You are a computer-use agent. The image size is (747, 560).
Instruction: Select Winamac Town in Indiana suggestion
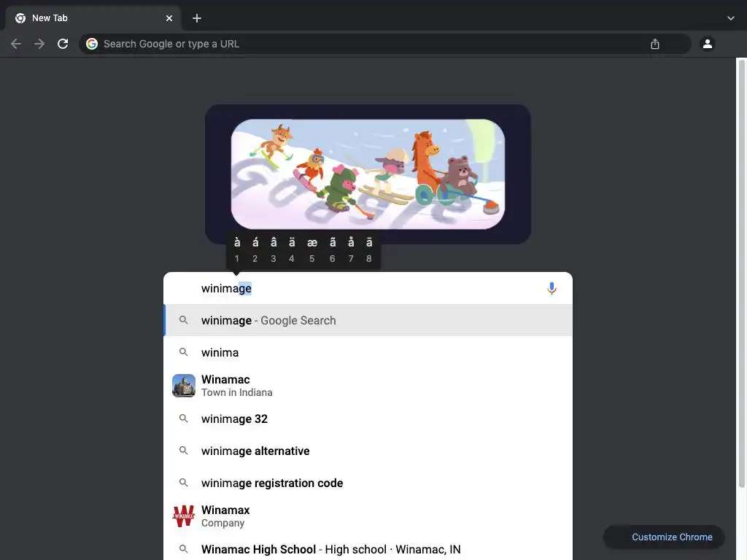[368, 386]
